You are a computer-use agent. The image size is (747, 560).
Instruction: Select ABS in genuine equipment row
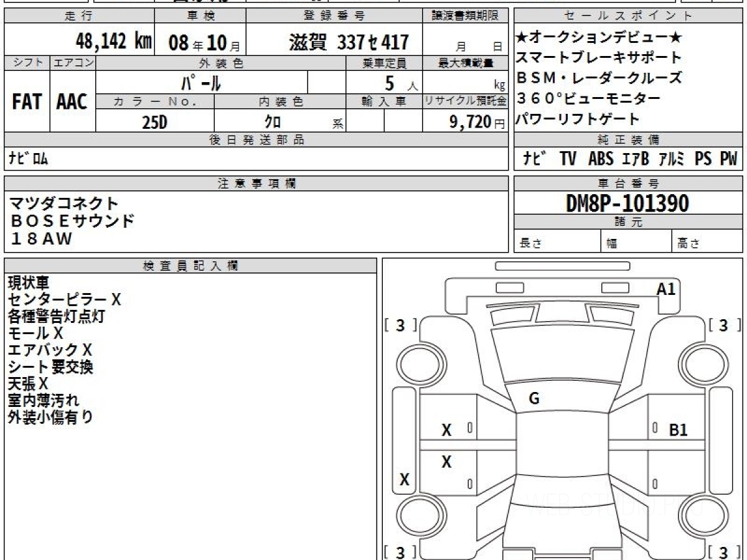601,159
